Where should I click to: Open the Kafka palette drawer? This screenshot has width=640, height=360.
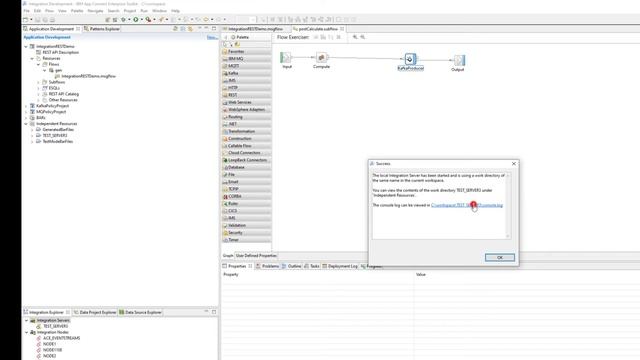(247, 73)
